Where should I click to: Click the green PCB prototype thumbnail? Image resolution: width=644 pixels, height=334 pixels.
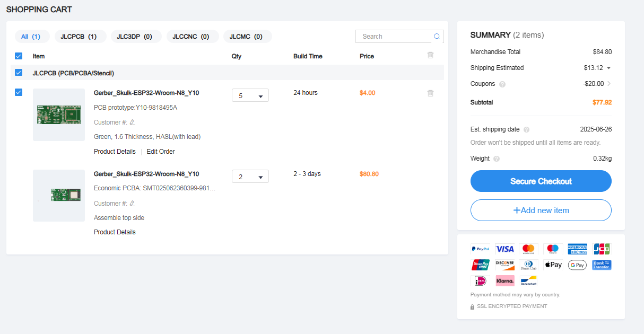click(59, 115)
